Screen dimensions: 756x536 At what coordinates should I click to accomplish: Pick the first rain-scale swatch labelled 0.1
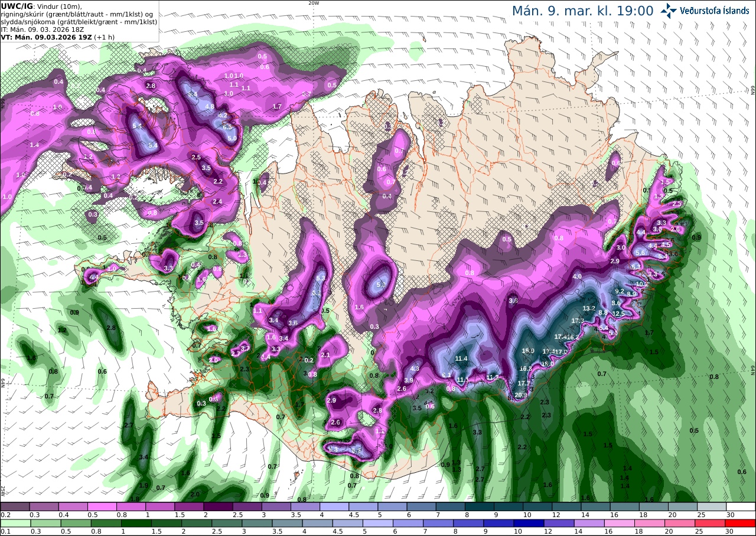point(14,522)
